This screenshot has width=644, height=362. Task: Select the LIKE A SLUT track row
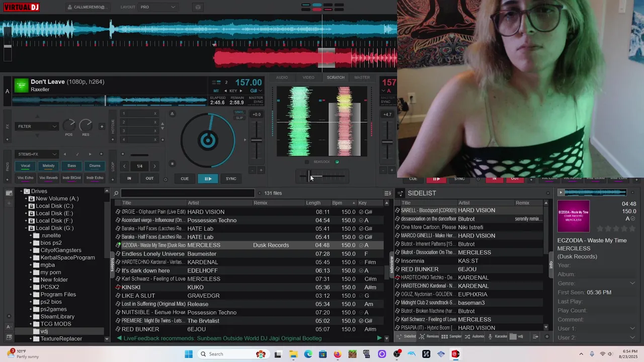[250, 296]
